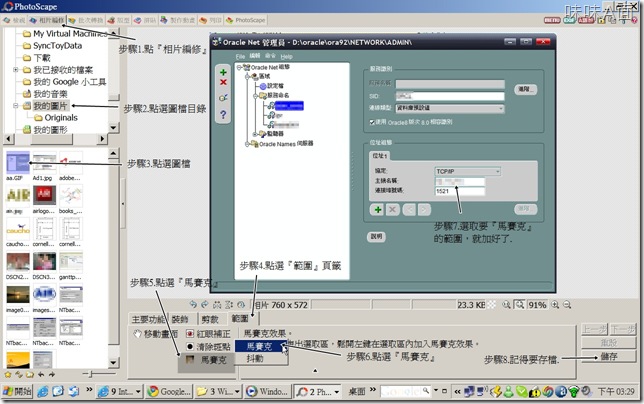Image resolution: width=644 pixels, height=404 pixels.
Task: Open the 列印 print tab
Action: point(210,20)
